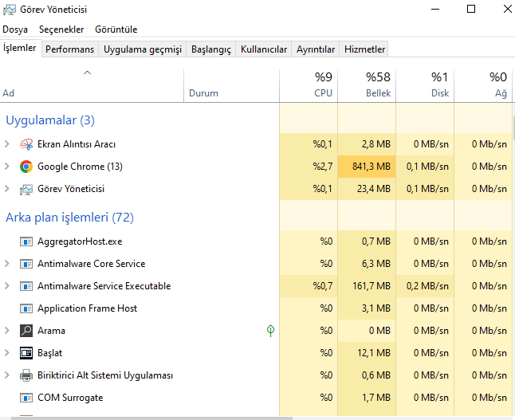This screenshot has height=420, width=515.
Task: Expand the Biriktirici Alt Sistemi Uygulaması row
Action: pyautogui.click(x=7, y=375)
